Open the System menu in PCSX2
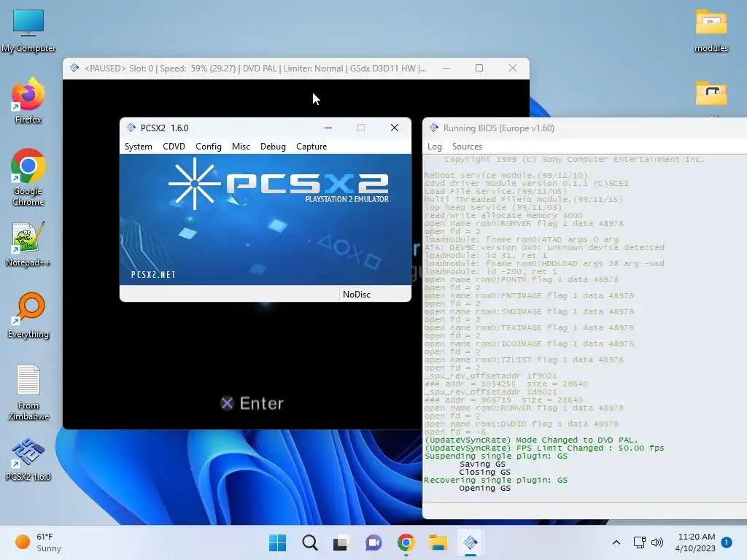Image resolution: width=747 pixels, height=560 pixels. (138, 147)
